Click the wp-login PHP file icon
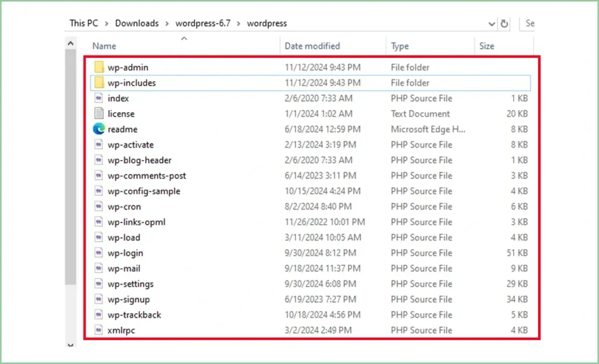The image size is (599, 364). tap(98, 253)
